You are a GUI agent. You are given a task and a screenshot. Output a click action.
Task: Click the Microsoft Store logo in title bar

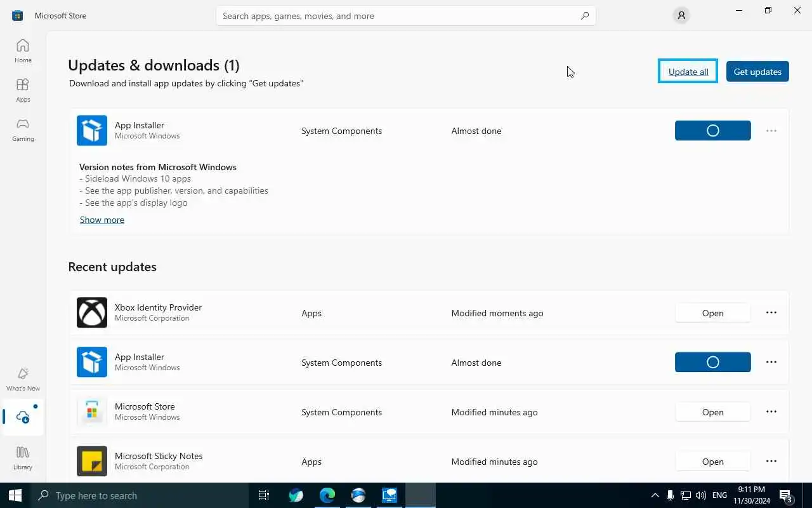click(17, 15)
